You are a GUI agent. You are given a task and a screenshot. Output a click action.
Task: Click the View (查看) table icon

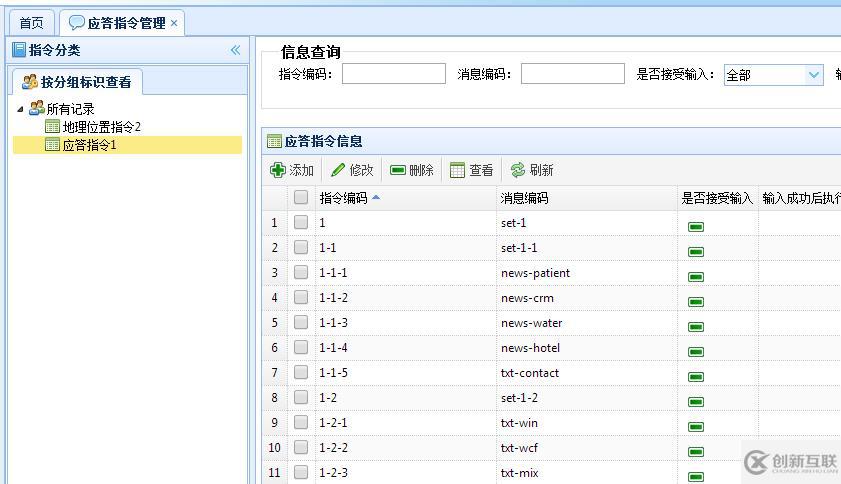458,170
